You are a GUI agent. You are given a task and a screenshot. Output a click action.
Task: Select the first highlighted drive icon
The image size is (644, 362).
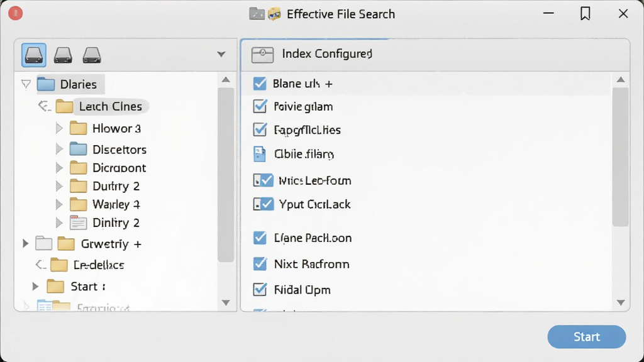[x=34, y=55]
